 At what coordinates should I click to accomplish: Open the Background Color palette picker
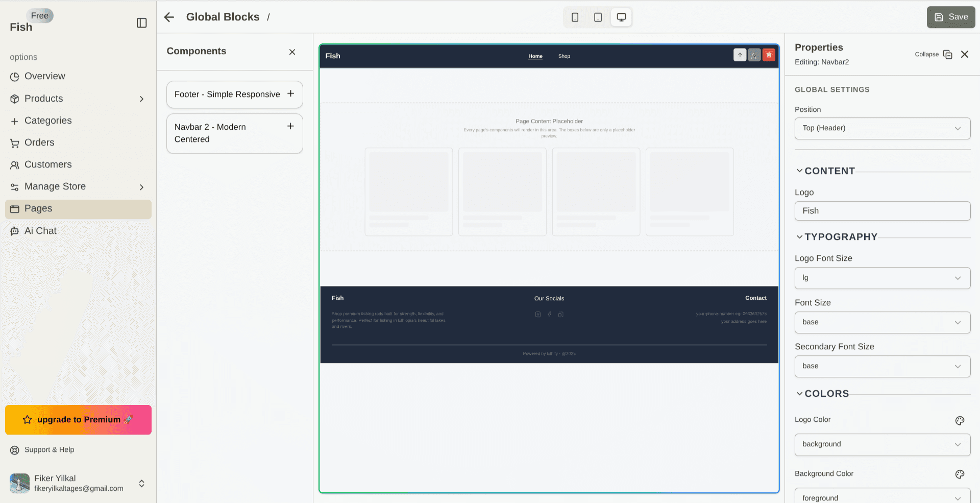pos(959,474)
